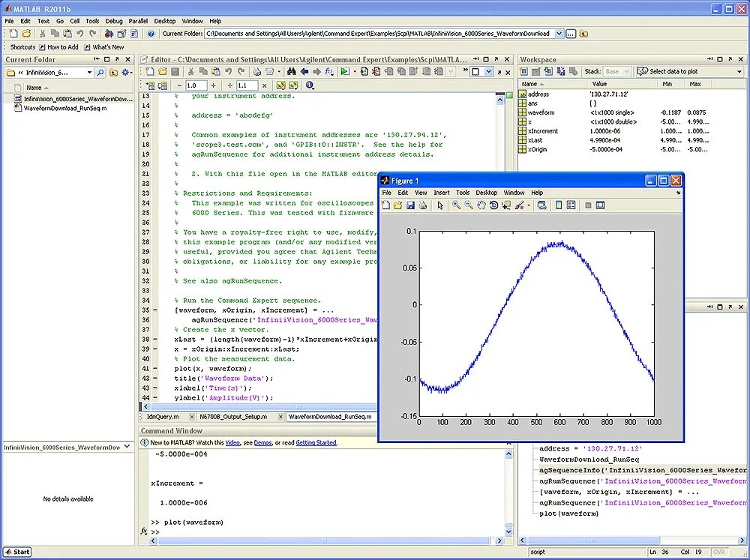Image resolution: width=750 pixels, height=560 pixels.
Task: Print figure via Figure 1 printer icon
Action: click(423, 205)
